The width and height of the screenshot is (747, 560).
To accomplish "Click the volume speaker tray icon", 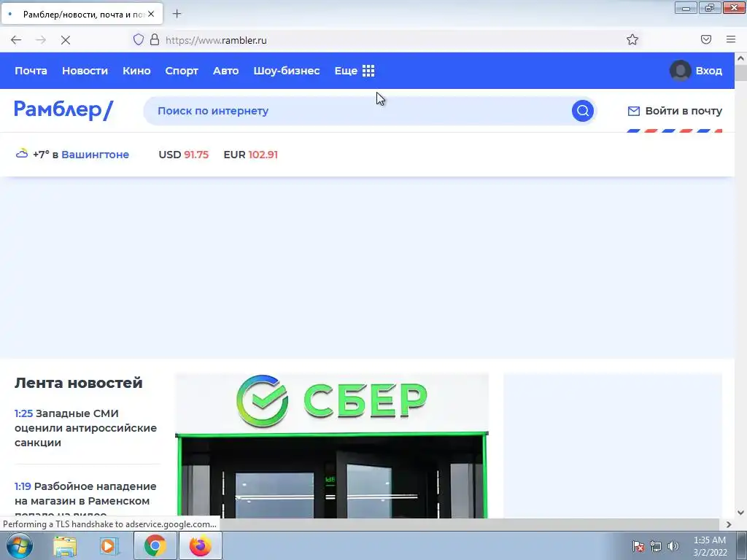I will click(673, 546).
